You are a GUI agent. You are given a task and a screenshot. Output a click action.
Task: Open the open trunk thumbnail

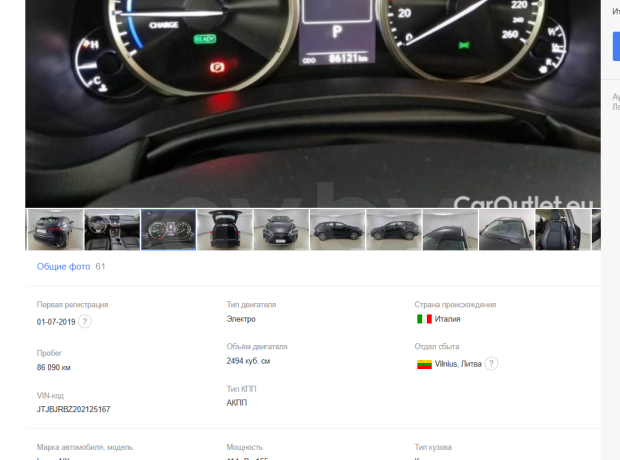click(225, 230)
